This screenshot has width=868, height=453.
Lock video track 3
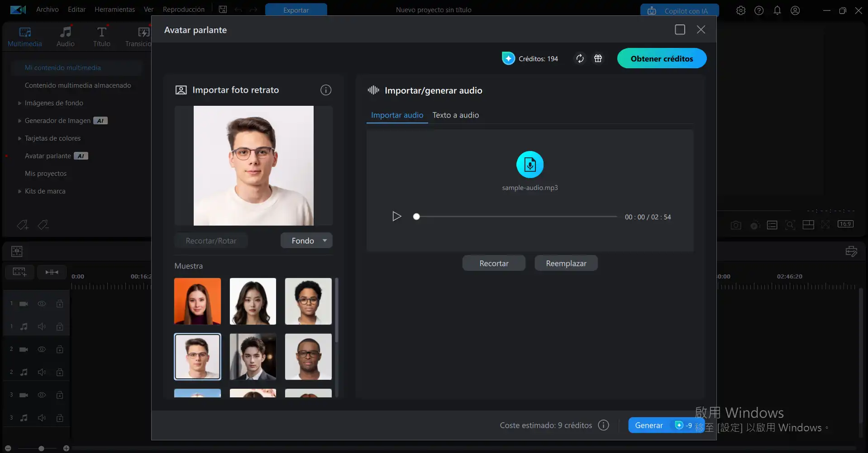pos(60,395)
